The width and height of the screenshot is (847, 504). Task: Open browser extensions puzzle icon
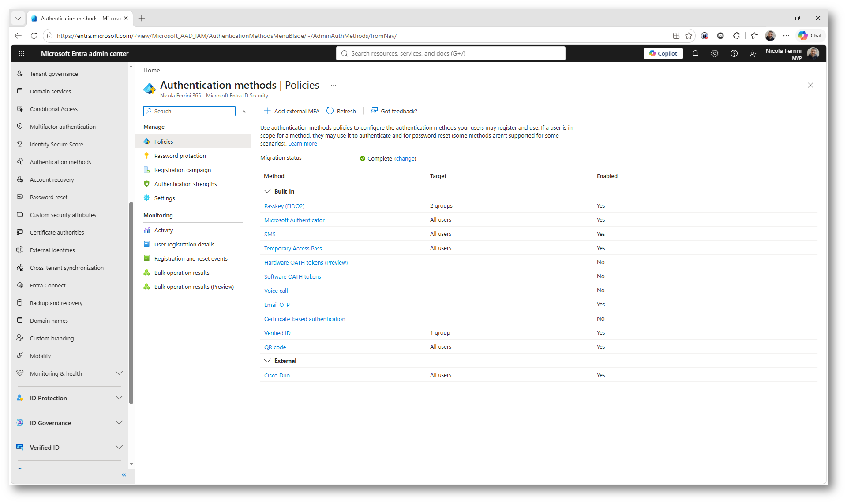(736, 36)
